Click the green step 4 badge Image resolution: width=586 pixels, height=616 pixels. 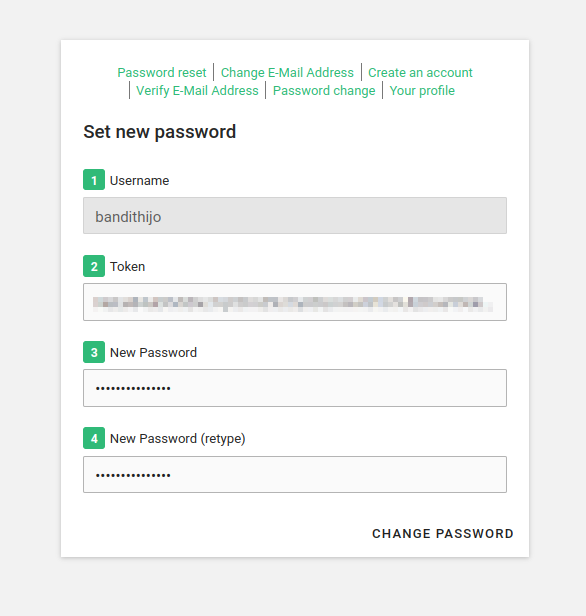94,438
